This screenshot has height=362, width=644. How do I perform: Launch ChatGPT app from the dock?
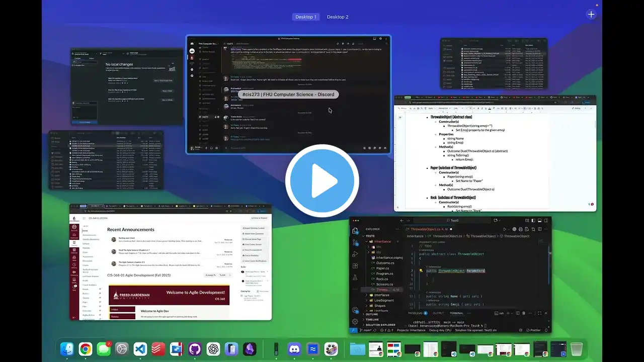pos(213,349)
